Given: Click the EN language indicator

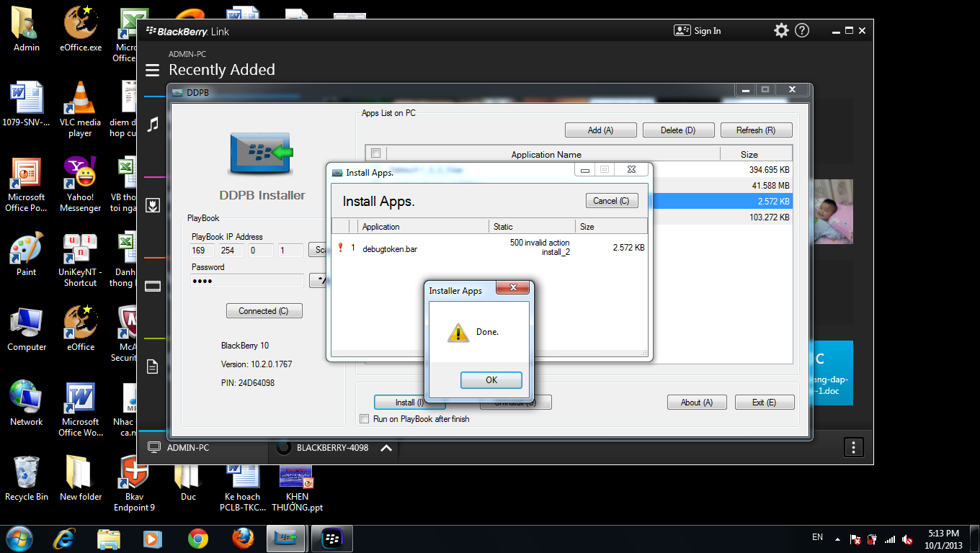Looking at the screenshot, I should click(817, 537).
